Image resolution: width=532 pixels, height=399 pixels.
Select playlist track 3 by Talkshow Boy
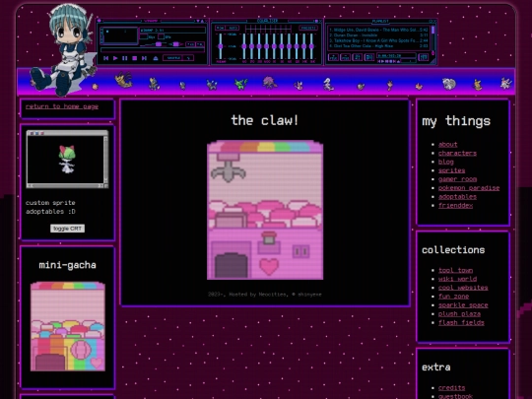click(378, 40)
